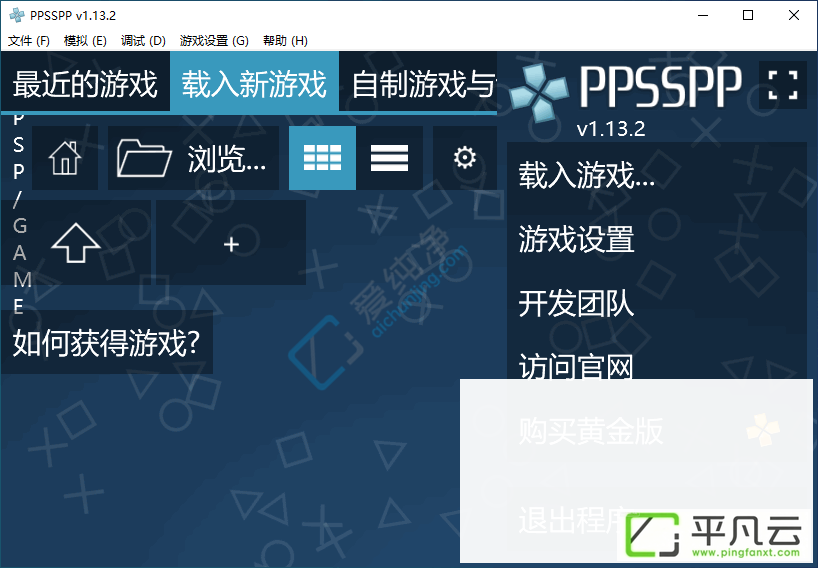Go up one folder with arrow

(x=76, y=243)
